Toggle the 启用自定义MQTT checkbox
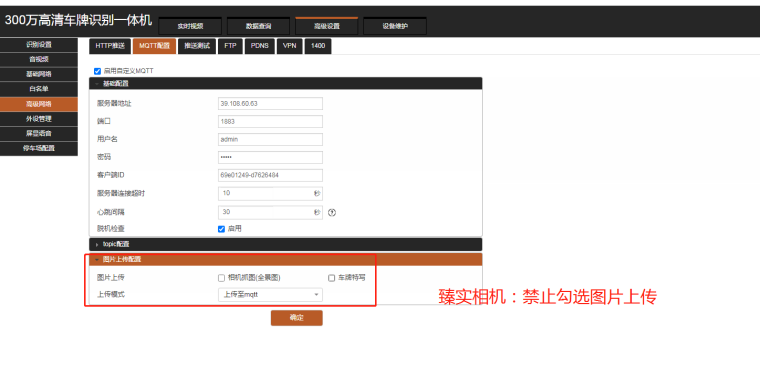The width and height of the screenshot is (761, 373). (98, 71)
